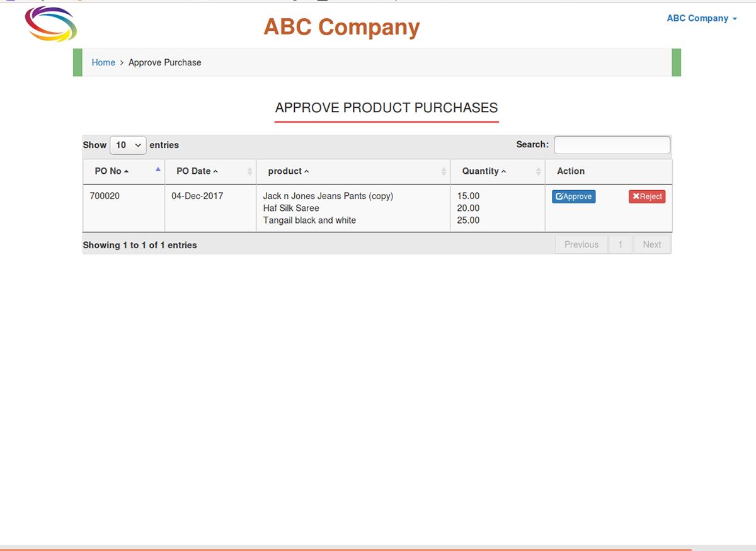The height and width of the screenshot is (551, 756).
Task: Click the Action column header
Action: (x=571, y=171)
